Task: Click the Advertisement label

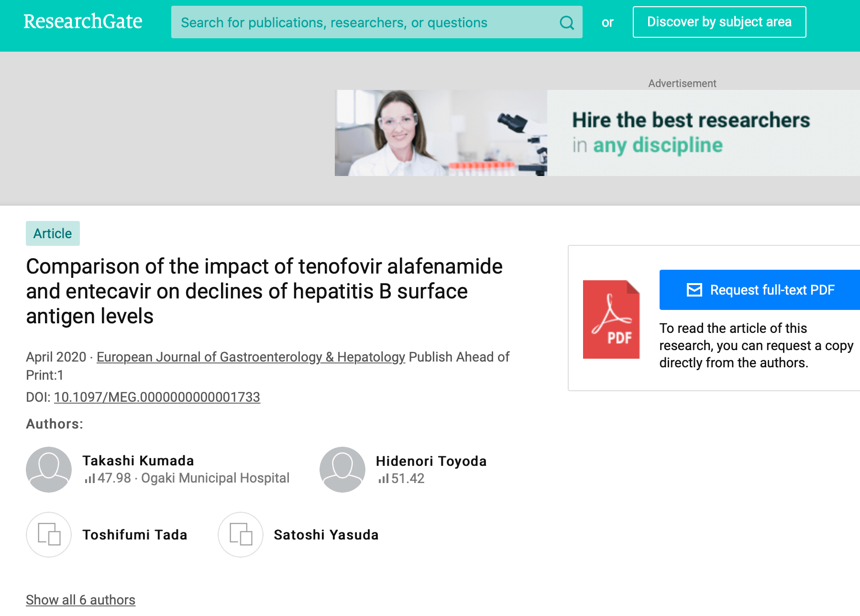Action: (x=682, y=83)
